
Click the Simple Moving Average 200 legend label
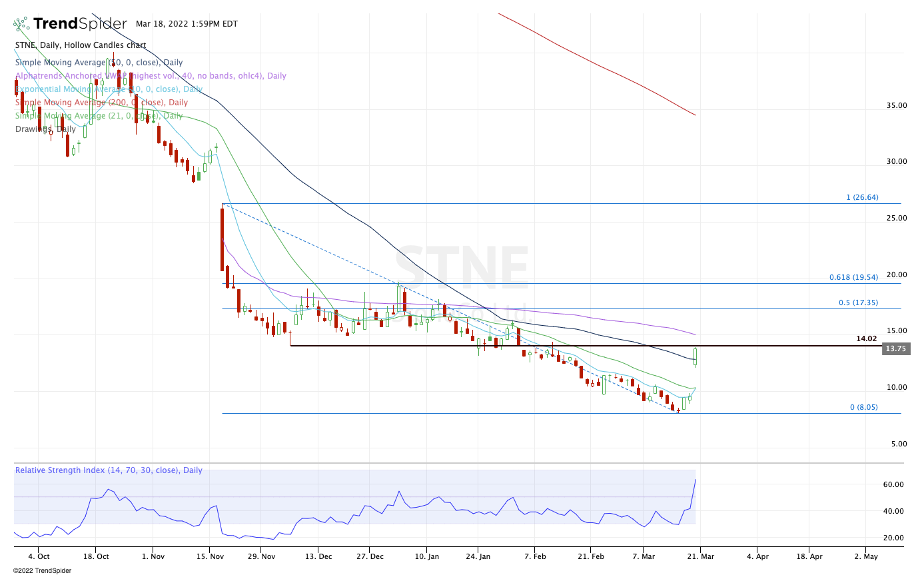point(101,103)
